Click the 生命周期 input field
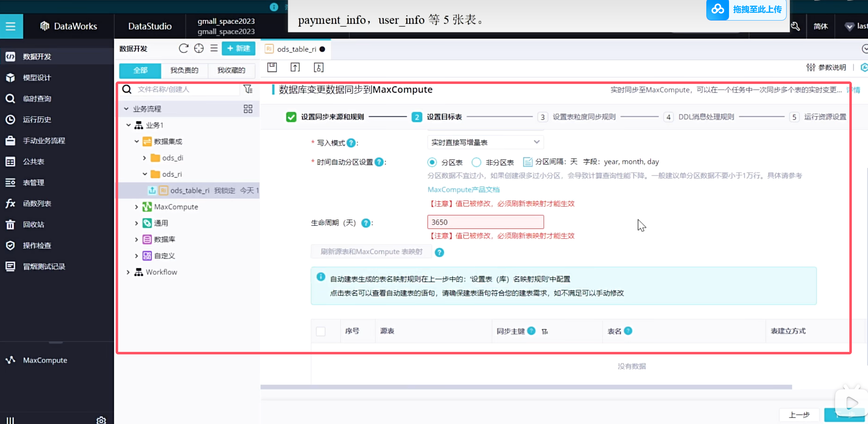 click(485, 222)
